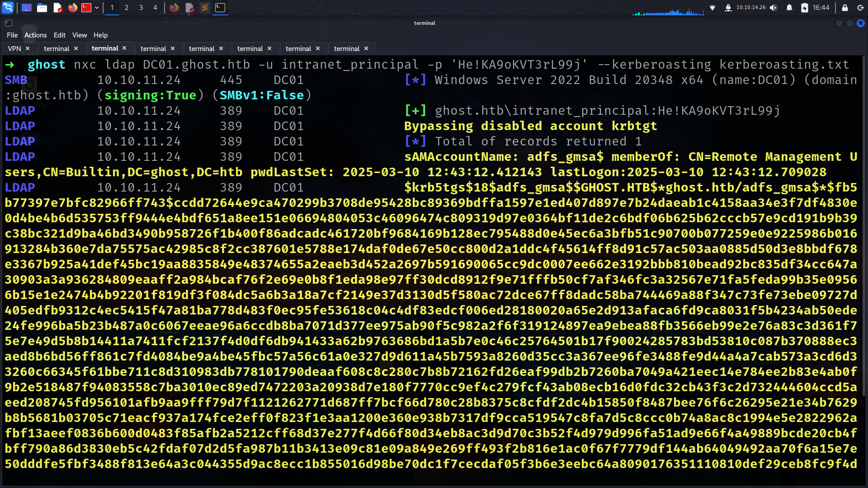Click the '--kerberoasting' option in the command
868x488 pixels.
point(654,65)
